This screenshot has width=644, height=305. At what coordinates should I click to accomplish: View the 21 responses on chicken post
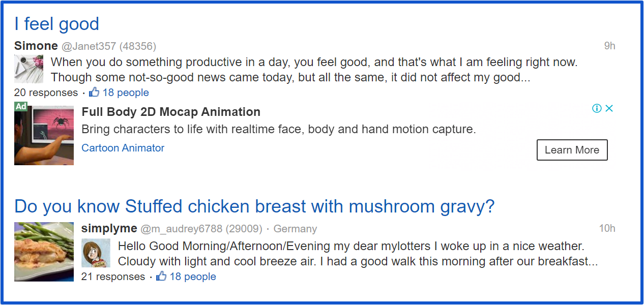point(113,277)
